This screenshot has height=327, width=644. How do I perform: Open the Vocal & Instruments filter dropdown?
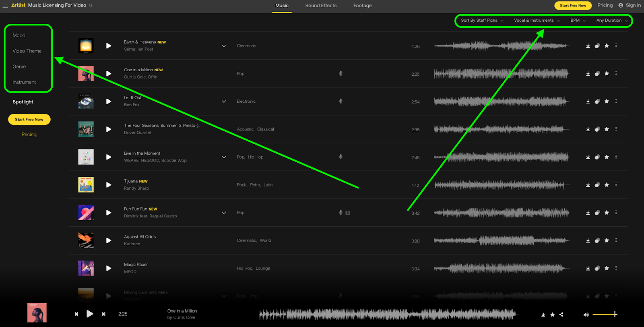[537, 20]
